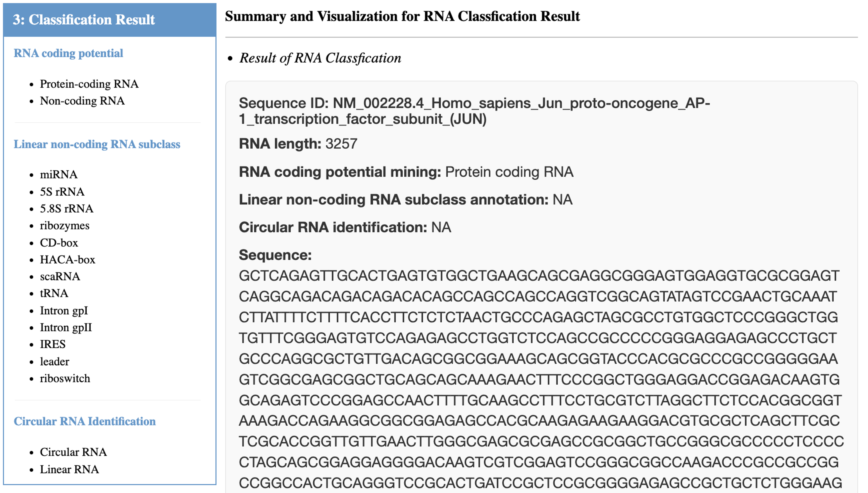Choose the 5S rRNA list entry
The image size is (868, 493).
tap(62, 192)
